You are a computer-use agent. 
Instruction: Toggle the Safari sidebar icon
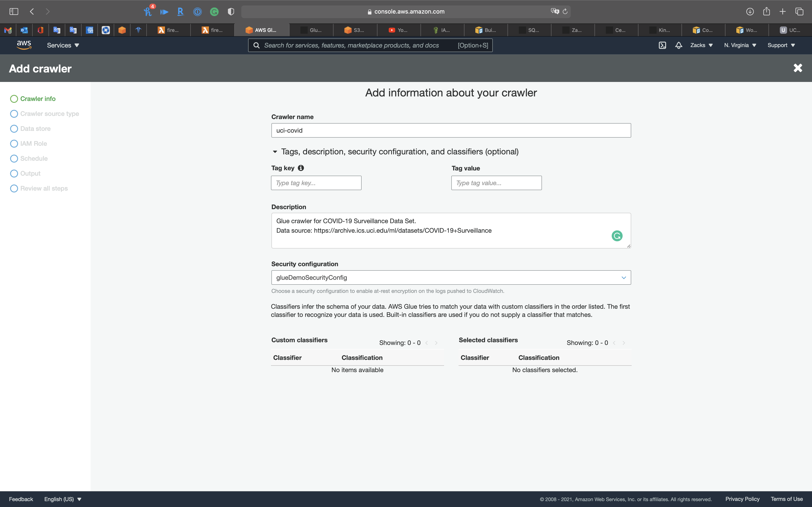click(x=14, y=12)
